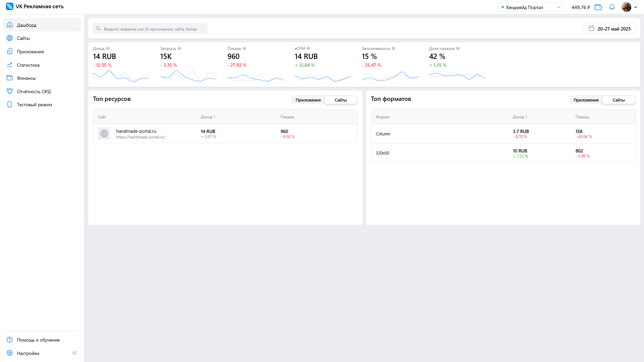
Task: Go to Финансы section
Action: (26, 78)
